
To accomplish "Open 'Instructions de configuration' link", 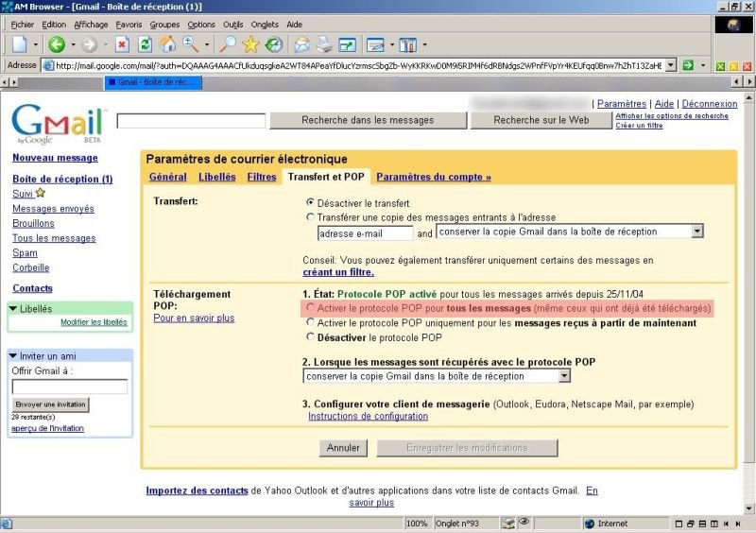I will click(x=368, y=416).
